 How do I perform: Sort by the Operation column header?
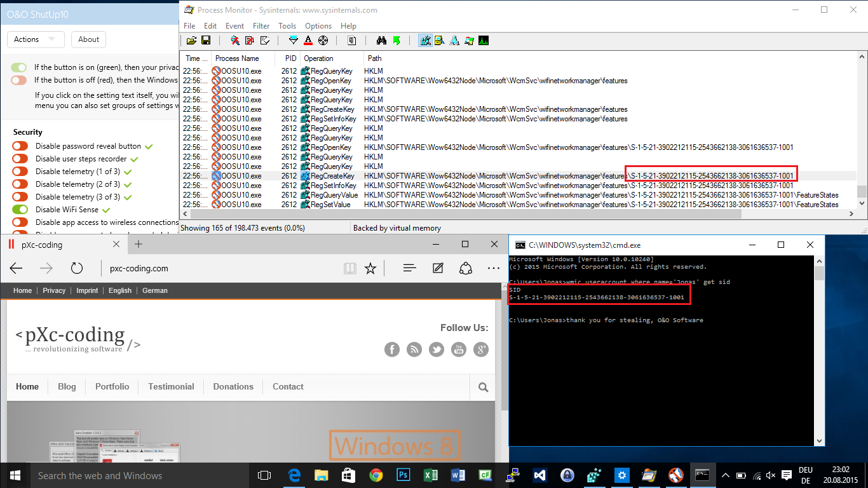pos(331,58)
